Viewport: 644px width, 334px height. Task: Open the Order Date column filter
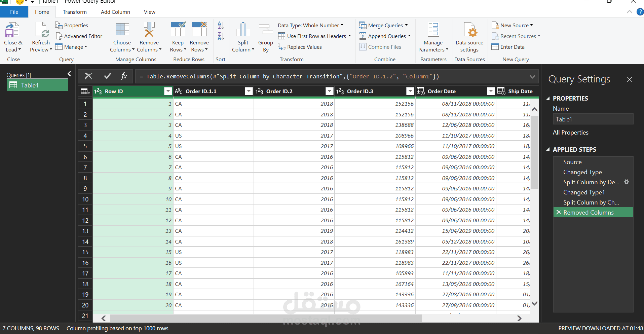coord(491,91)
